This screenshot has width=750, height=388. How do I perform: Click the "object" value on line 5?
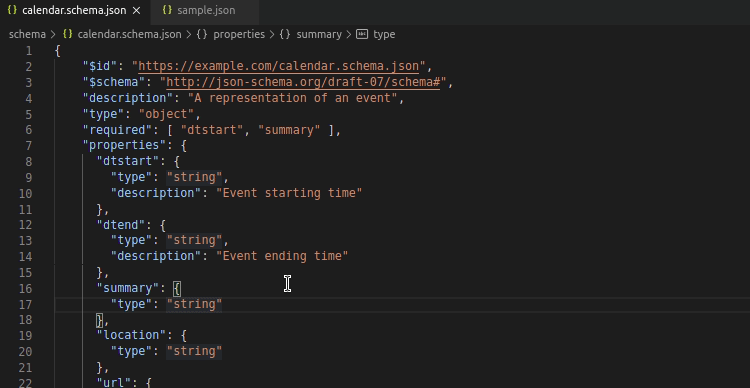(x=166, y=114)
